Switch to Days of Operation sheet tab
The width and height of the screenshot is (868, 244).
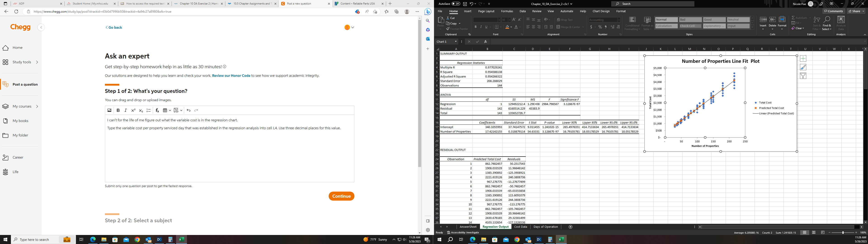tap(545, 227)
